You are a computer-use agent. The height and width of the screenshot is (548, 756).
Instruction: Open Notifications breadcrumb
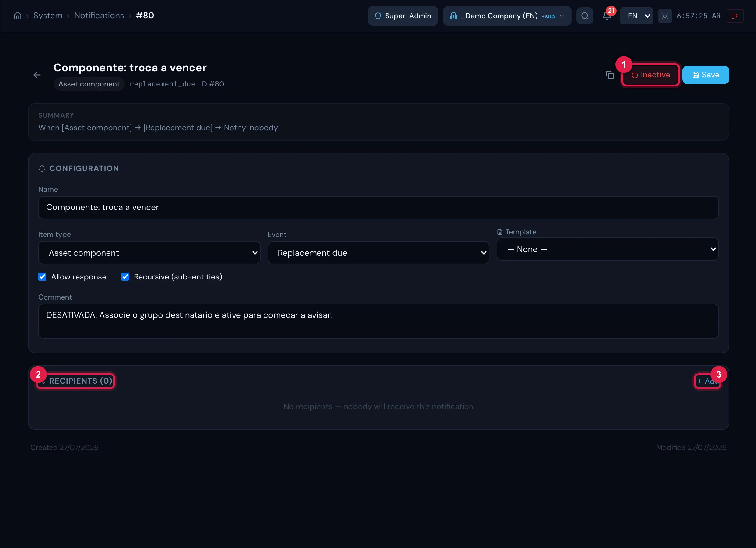coord(99,15)
